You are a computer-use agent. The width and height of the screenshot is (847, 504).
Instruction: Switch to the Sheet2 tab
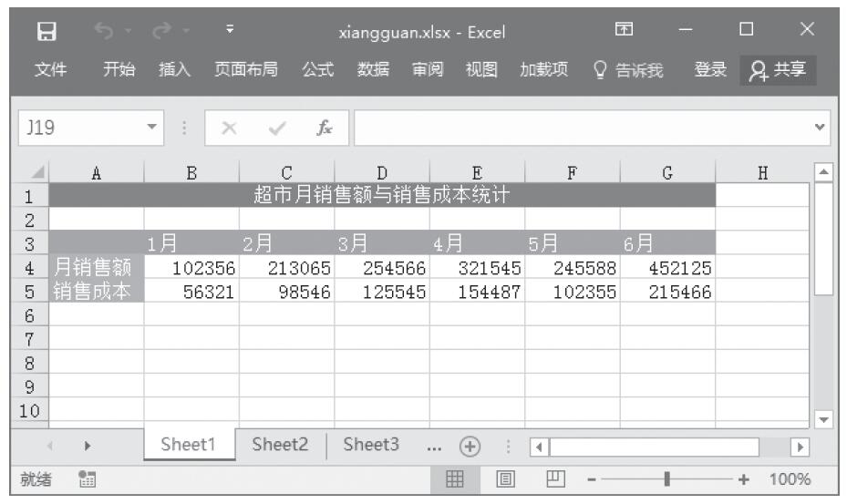(x=280, y=446)
